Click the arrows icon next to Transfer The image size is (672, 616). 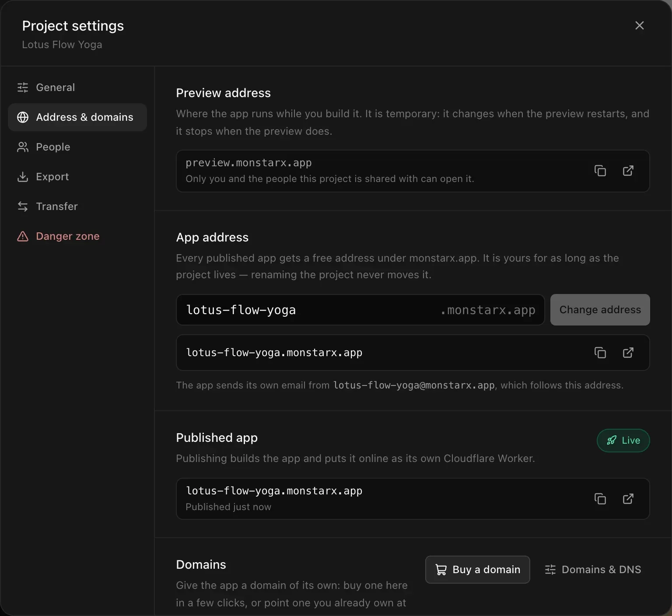click(x=23, y=206)
